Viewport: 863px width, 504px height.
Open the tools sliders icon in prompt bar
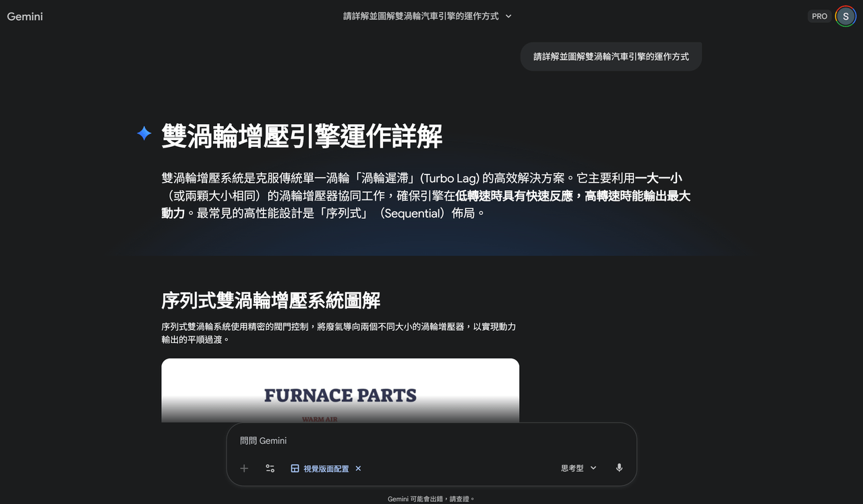270,468
